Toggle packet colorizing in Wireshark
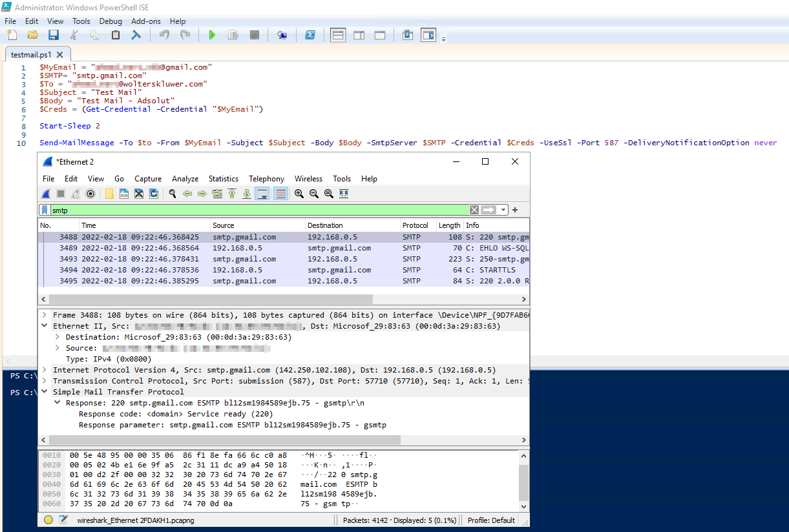This screenshot has width=789, height=532. click(280, 194)
